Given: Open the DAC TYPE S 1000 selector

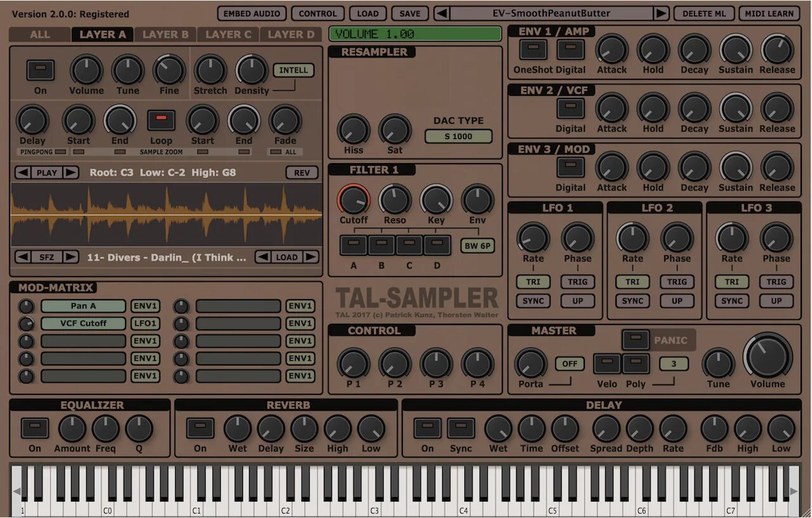Looking at the screenshot, I should 458,136.
